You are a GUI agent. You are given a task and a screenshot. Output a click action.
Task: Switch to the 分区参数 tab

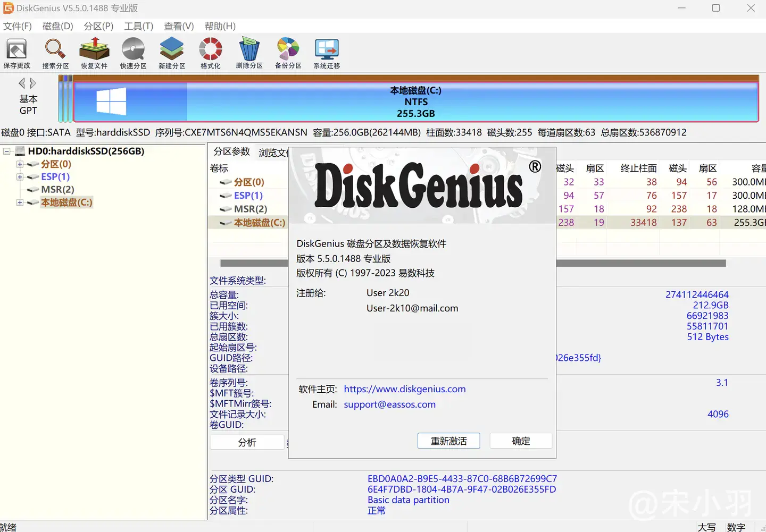[231, 151]
